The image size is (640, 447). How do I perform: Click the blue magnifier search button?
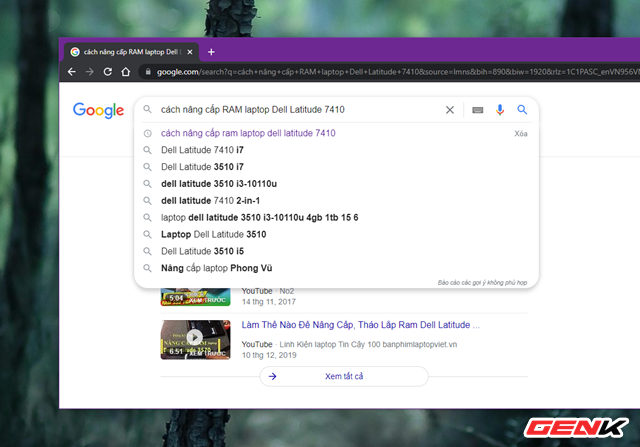point(522,109)
